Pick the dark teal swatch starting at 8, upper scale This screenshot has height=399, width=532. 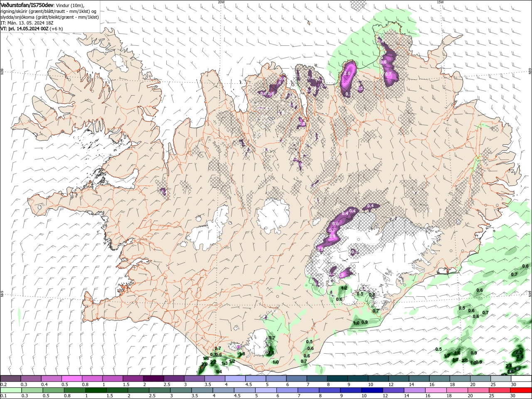pos(337,379)
